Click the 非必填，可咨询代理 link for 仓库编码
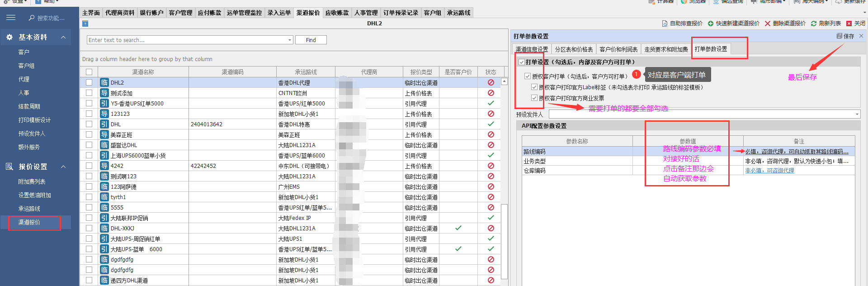 (769, 171)
